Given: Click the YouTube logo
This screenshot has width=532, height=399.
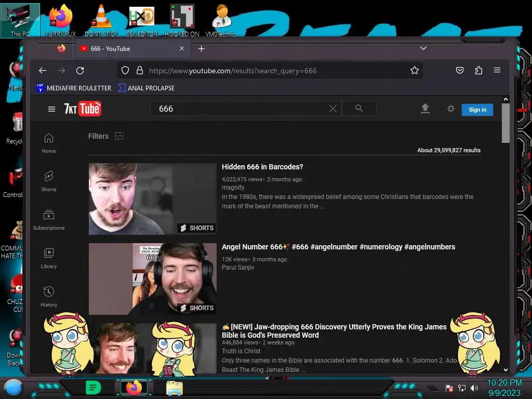Looking at the screenshot, I should [x=83, y=109].
